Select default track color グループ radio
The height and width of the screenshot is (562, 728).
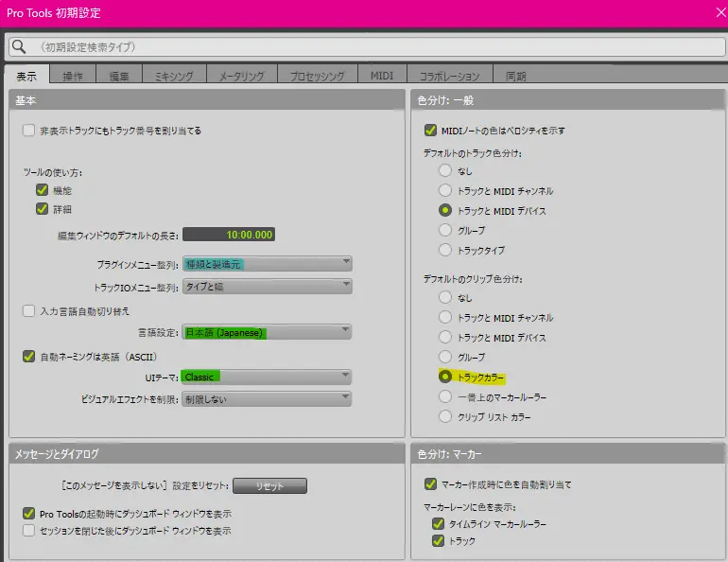(x=445, y=230)
